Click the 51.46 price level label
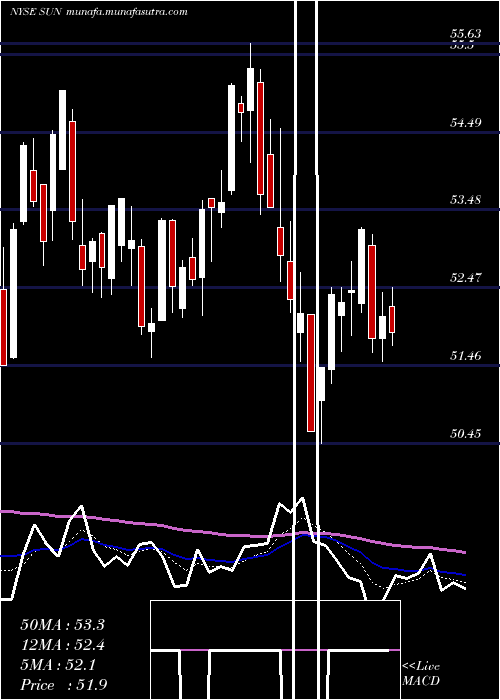500x700 pixels. pyautogui.click(x=466, y=356)
